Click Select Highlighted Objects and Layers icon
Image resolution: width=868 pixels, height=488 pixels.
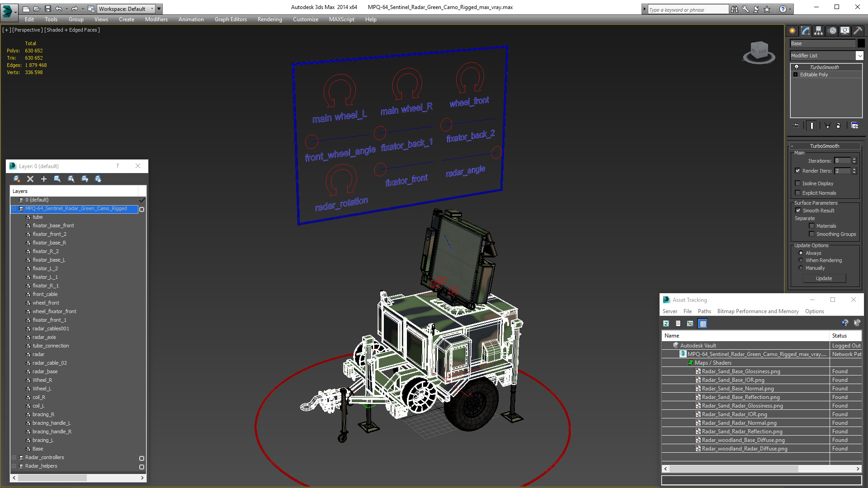57,179
